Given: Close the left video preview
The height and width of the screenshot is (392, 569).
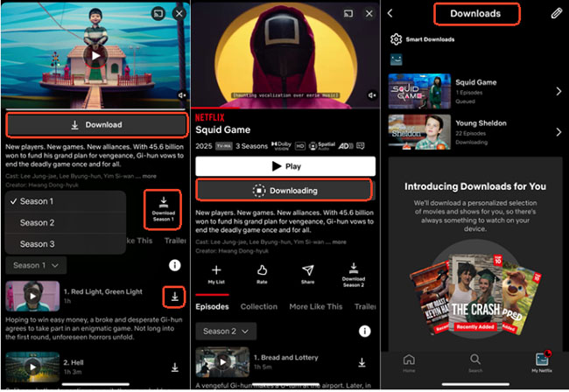Looking at the screenshot, I should tap(179, 14).
